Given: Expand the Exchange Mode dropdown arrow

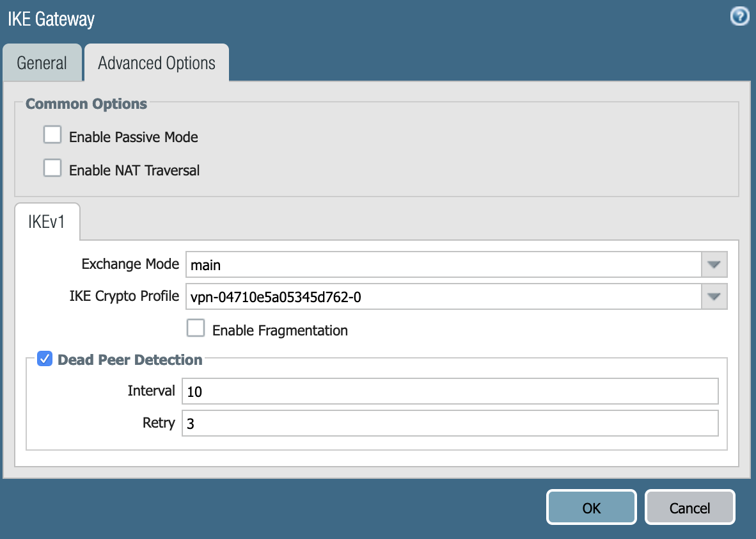Looking at the screenshot, I should pyautogui.click(x=714, y=264).
